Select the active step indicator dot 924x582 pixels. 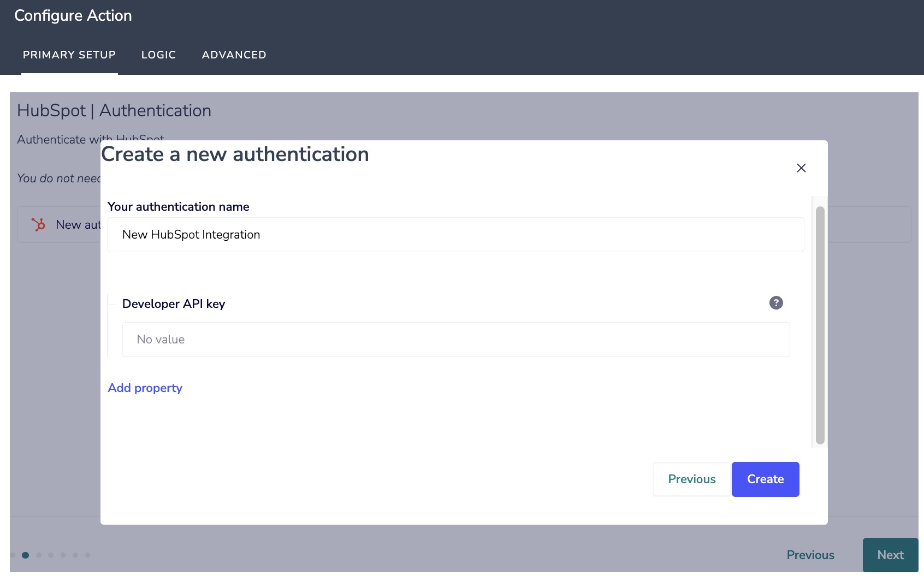click(x=25, y=555)
